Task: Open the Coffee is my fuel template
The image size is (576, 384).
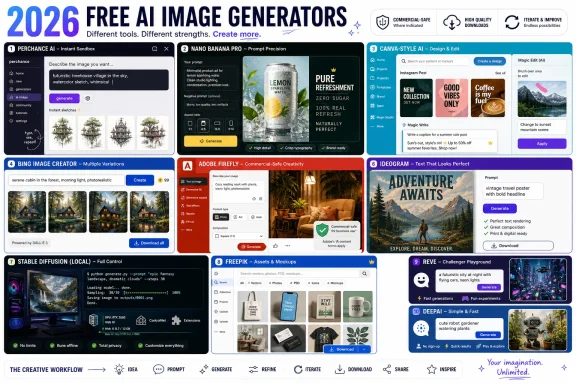Action: click(x=488, y=98)
